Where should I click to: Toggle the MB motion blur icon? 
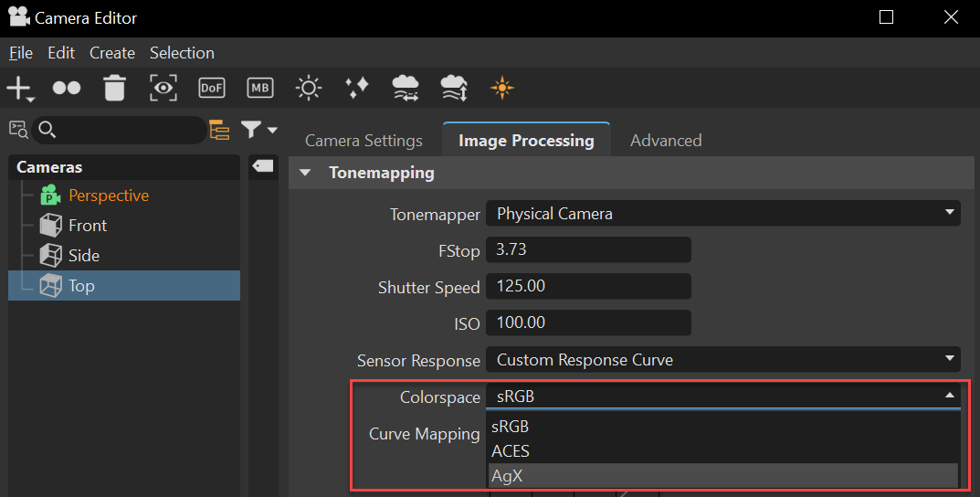(260, 89)
